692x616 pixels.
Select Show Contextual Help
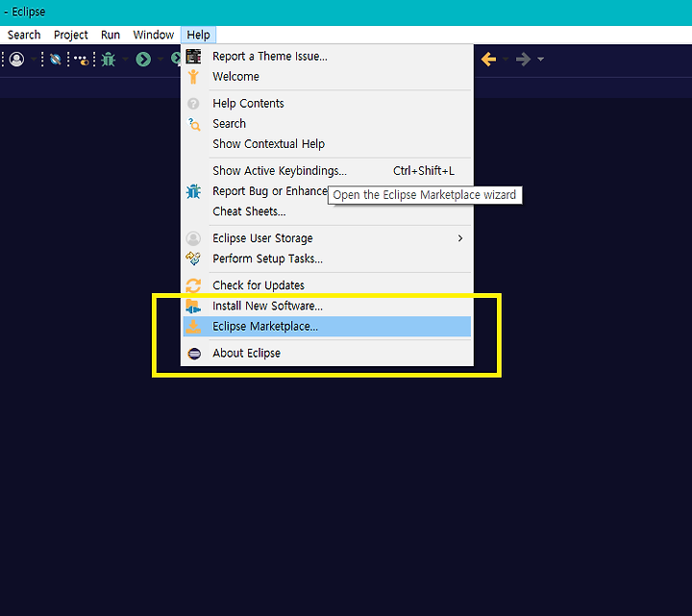coord(327,144)
